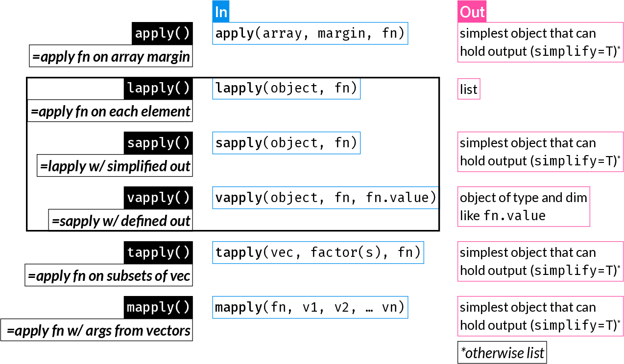Select the black apply() function label
This screenshot has height=364, width=624.
point(162,33)
